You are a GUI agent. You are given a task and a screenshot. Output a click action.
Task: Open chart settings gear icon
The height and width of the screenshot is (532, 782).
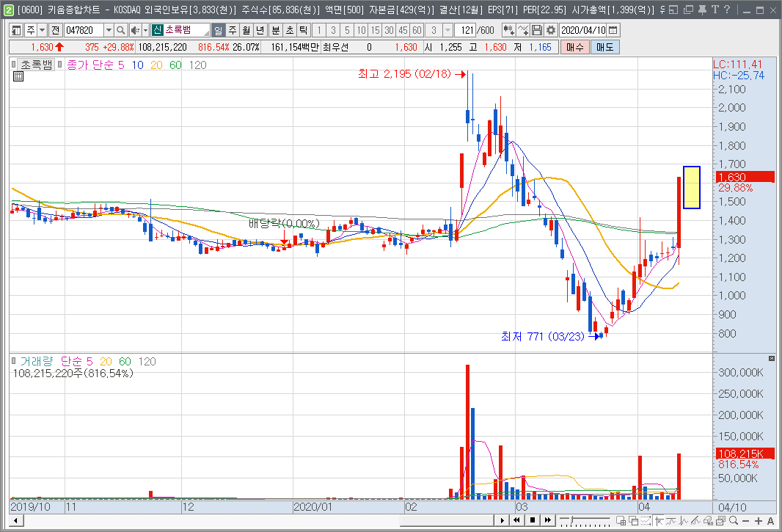[551, 30]
